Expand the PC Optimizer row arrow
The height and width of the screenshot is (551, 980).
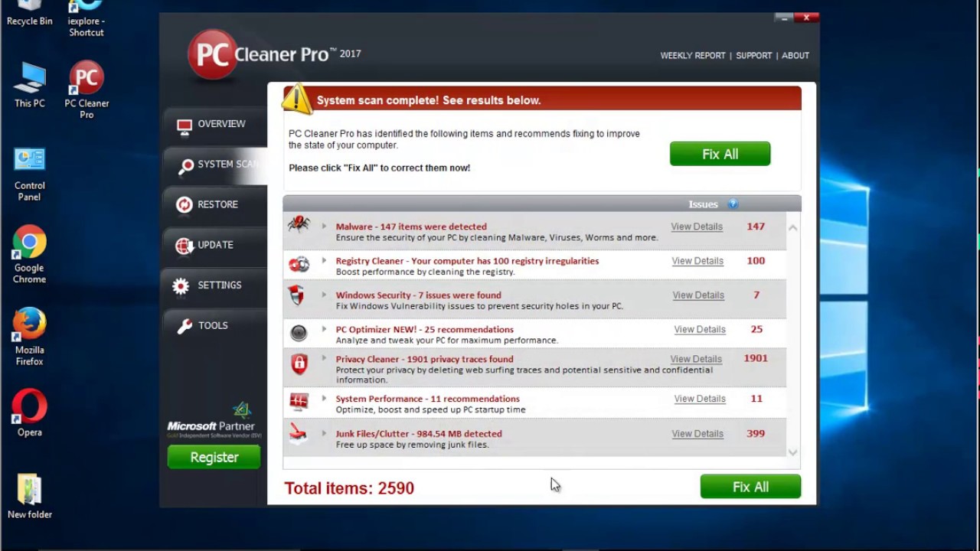pos(324,329)
